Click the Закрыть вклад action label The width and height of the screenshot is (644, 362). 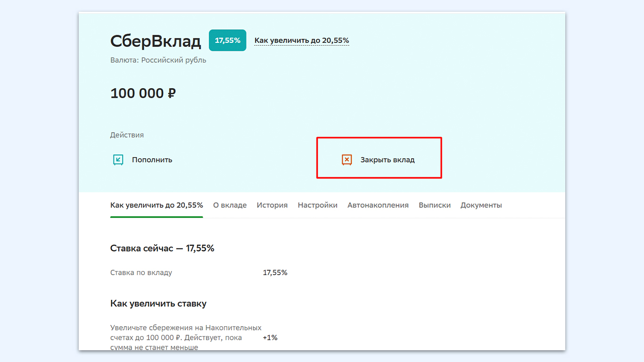pos(388,160)
